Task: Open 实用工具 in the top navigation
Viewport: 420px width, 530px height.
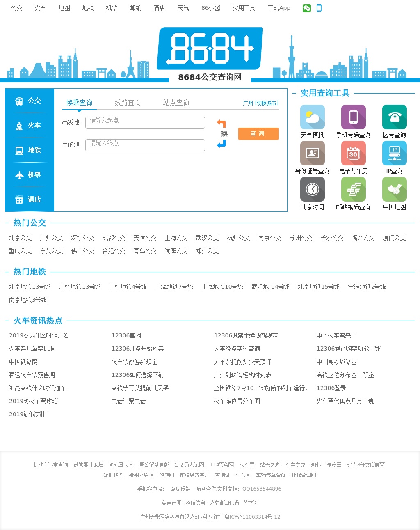Action: (x=244, y=8)
